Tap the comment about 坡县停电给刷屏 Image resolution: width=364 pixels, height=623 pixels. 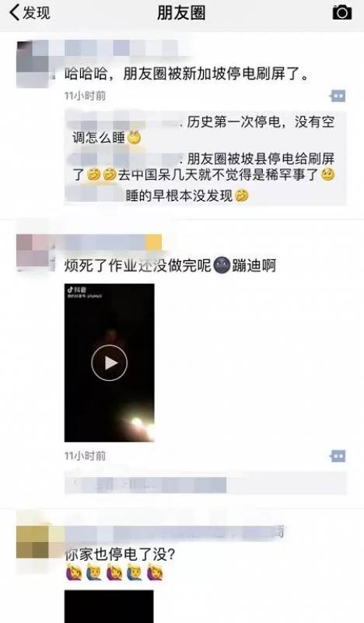204,167
